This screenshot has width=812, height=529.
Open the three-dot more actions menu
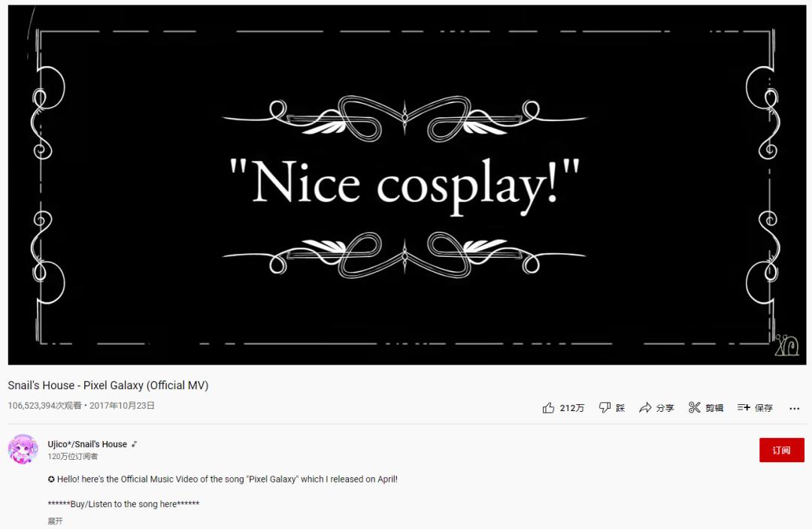pyautogui.click(x=795, y=408)
